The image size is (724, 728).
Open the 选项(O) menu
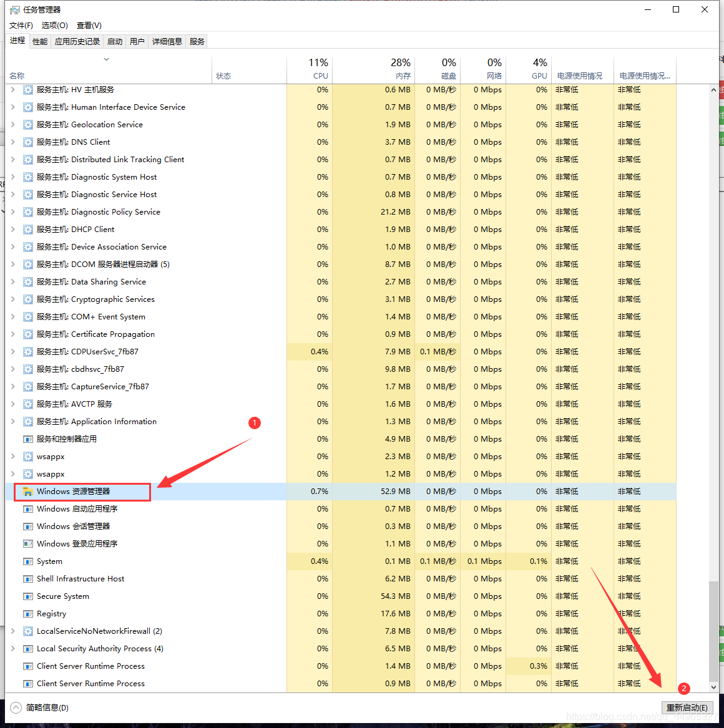pos(55,26)
